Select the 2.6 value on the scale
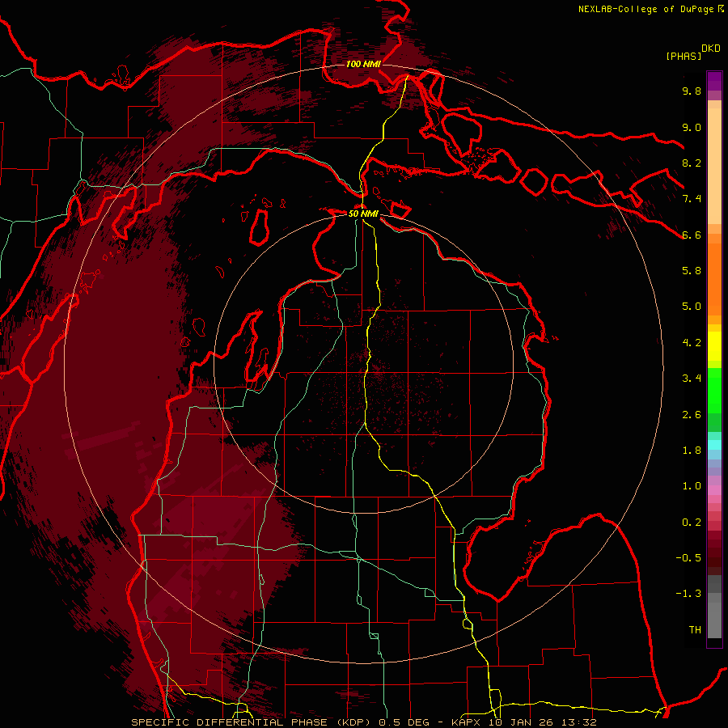 [x=692, y=415]
